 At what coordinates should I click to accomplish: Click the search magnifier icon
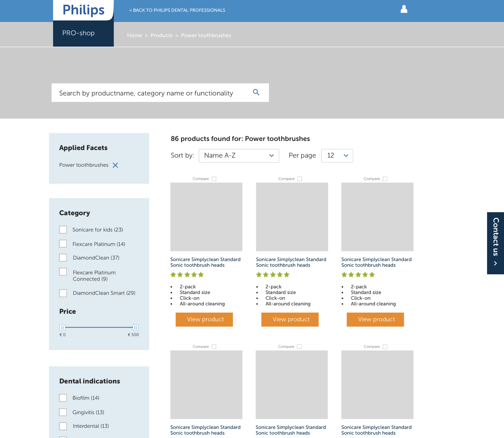tap(256, 92)
